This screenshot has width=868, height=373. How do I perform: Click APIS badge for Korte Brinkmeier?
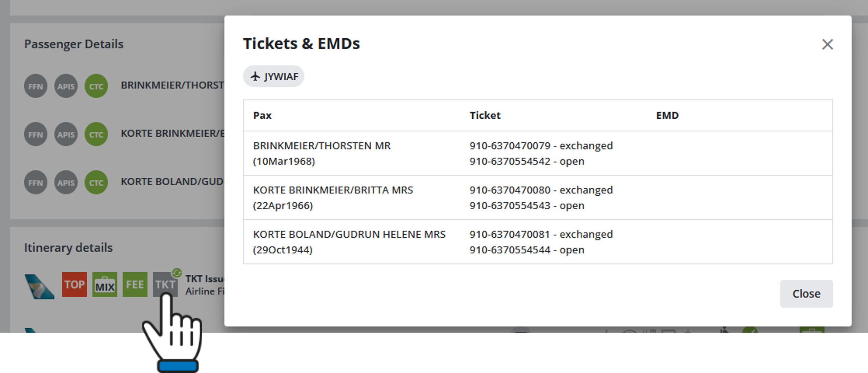[x=66, y=134]
